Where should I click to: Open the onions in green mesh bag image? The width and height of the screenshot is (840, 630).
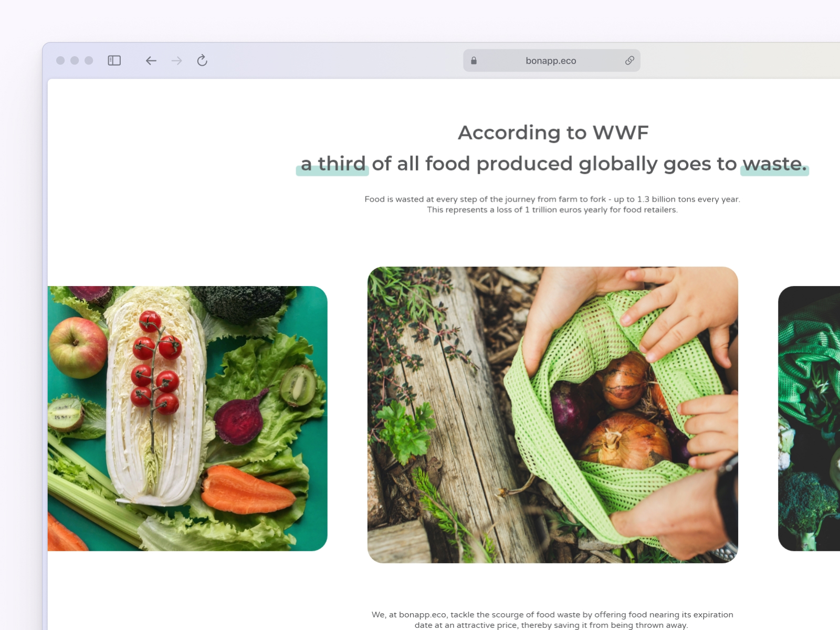(553, 415)
